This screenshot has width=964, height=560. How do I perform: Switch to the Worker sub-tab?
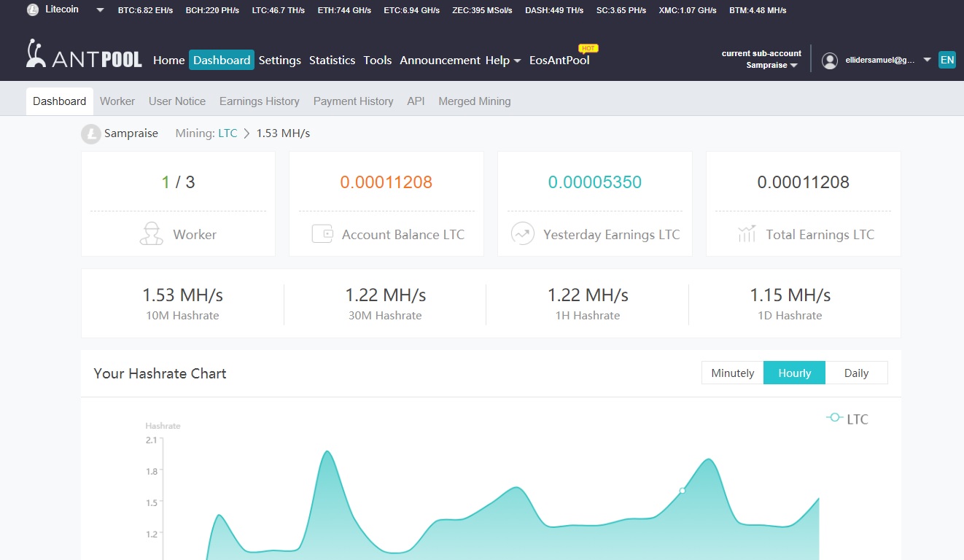(117, 101)
